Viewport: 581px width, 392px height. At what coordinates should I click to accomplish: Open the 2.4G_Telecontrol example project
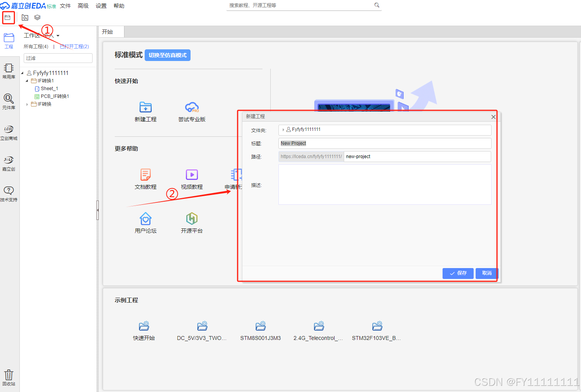click(x=318, y=331)
